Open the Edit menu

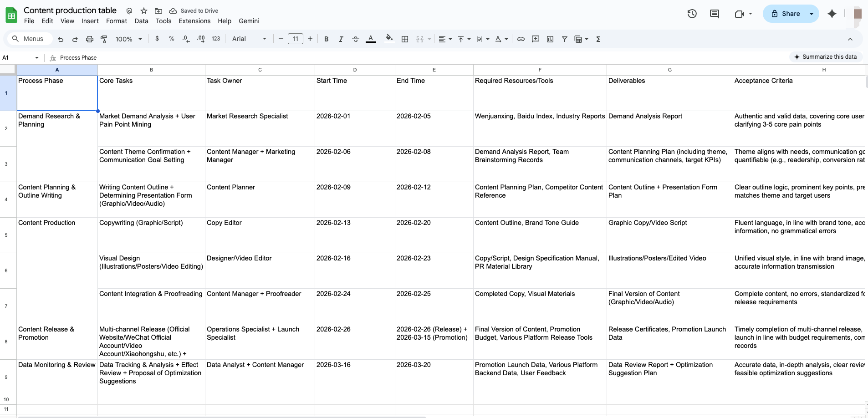coord(47,21)
